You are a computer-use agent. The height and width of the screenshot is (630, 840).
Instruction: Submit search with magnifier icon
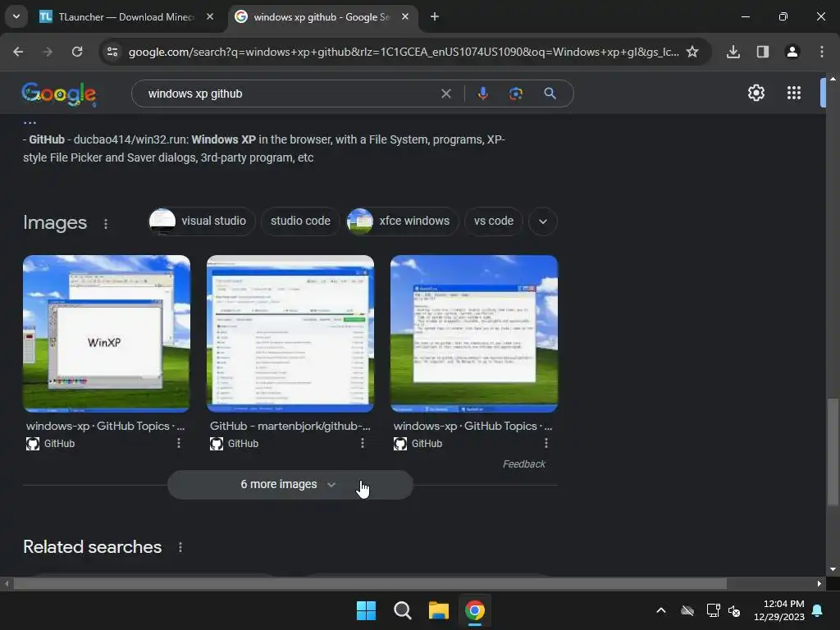click(550, 94)
